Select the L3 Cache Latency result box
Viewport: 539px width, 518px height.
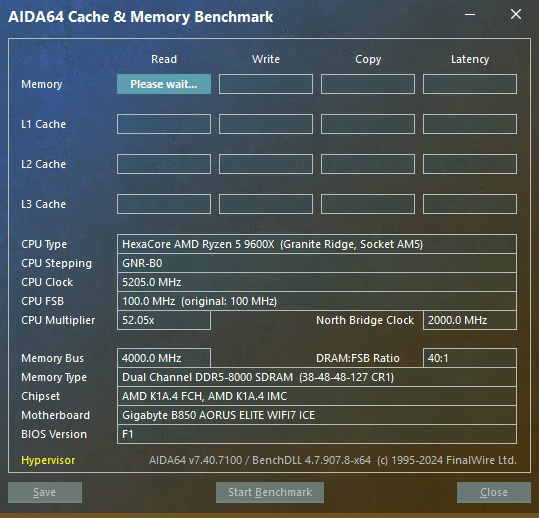[x=470, y=204]
